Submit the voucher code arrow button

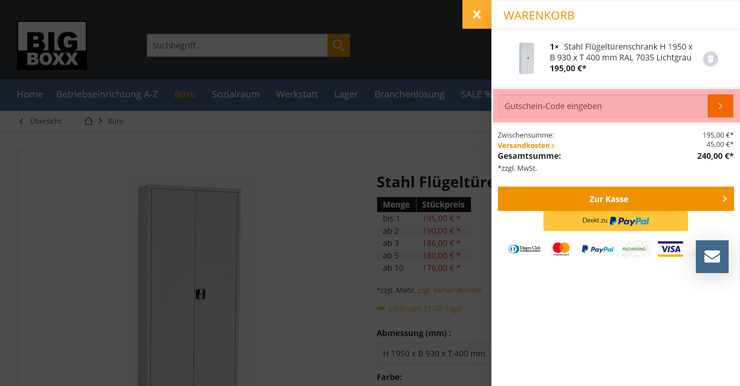tap(720, 106)
